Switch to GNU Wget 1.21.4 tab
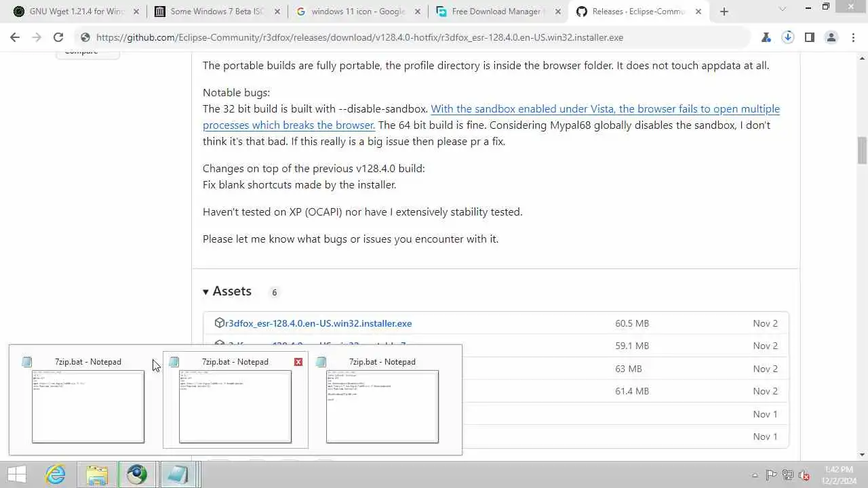This screenshot has height=488, width=868. (71, 12)
